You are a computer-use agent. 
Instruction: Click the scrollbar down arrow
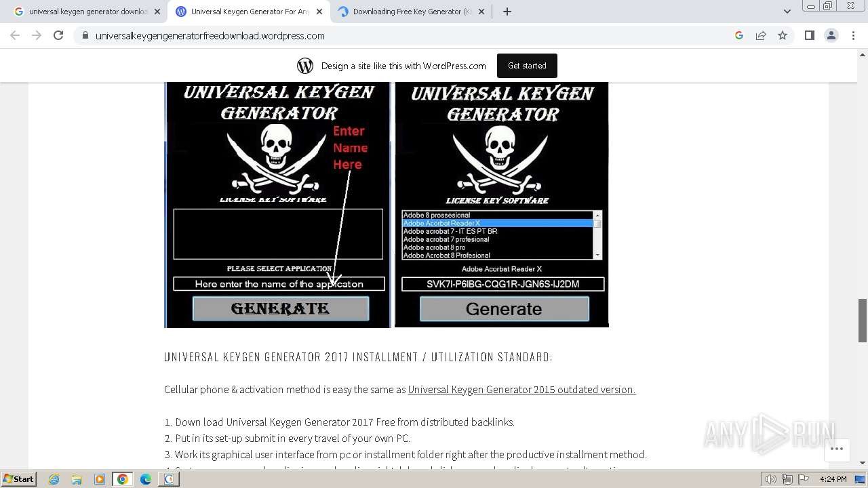click(x=863, y=463)
